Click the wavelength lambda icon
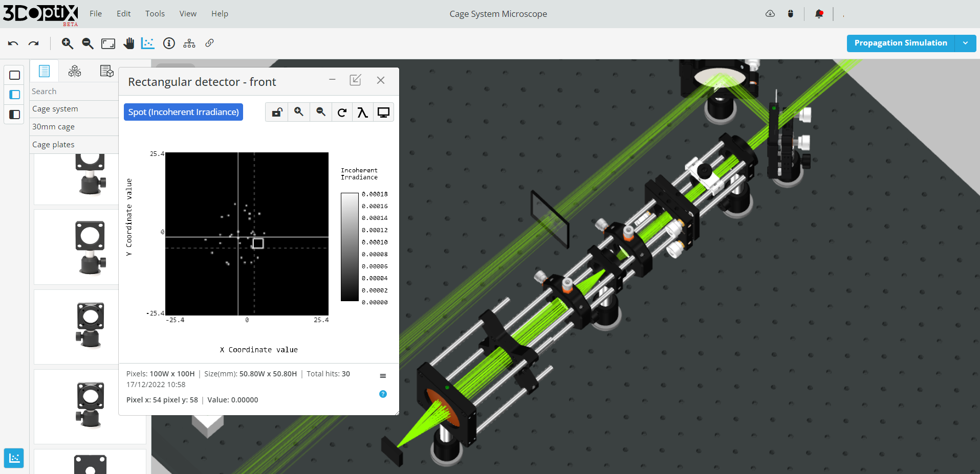Screen dimensions: 980x474 point(362,112)
